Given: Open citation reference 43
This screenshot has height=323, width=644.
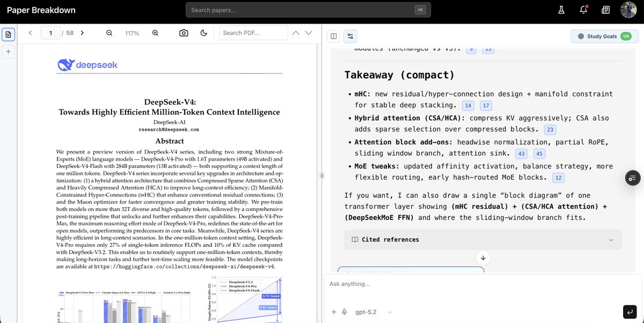Looking at the screenshot, I should coord(521,153).
